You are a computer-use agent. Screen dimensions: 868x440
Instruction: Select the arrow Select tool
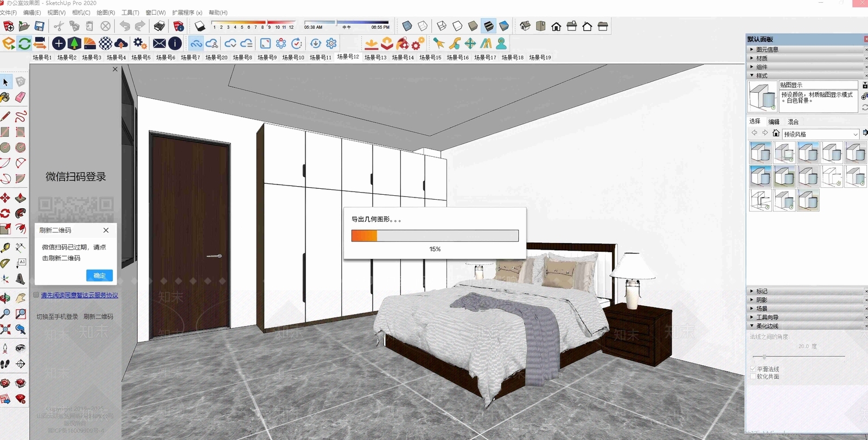click(5, 82)
